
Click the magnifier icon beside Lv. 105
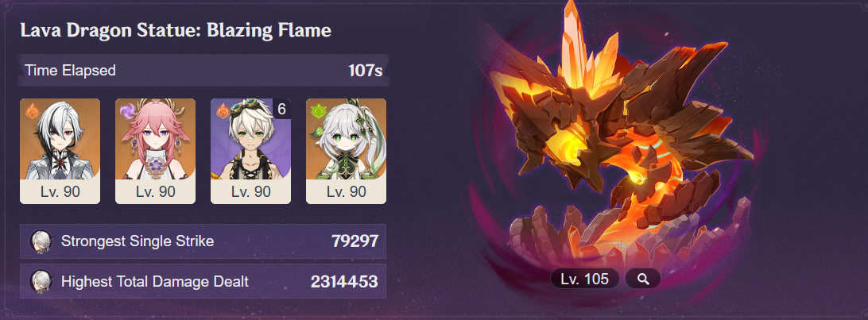[643, 279]
